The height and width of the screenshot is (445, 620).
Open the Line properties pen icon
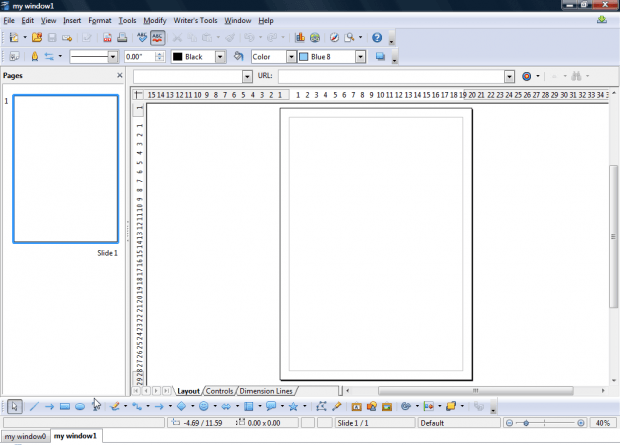(35, 57)
